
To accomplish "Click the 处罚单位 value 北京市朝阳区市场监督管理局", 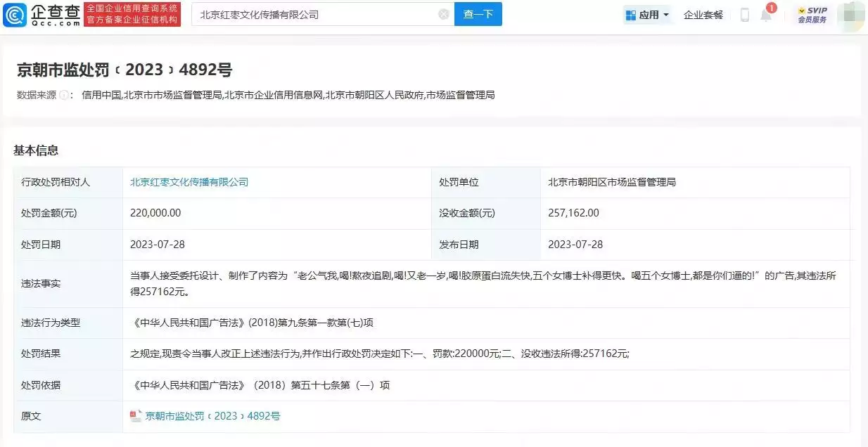I will click(x=612, y=182).
